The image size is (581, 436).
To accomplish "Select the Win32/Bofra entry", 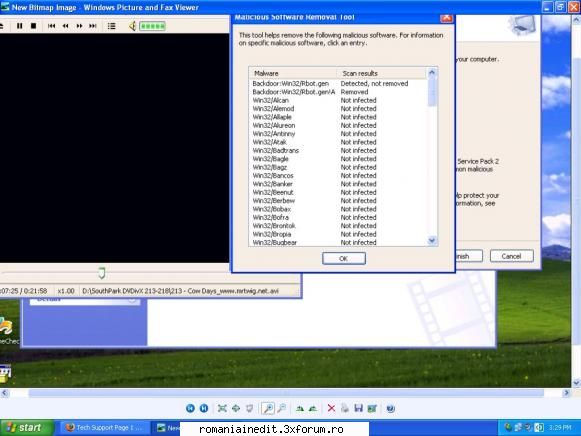I will [x=270, y=217].
